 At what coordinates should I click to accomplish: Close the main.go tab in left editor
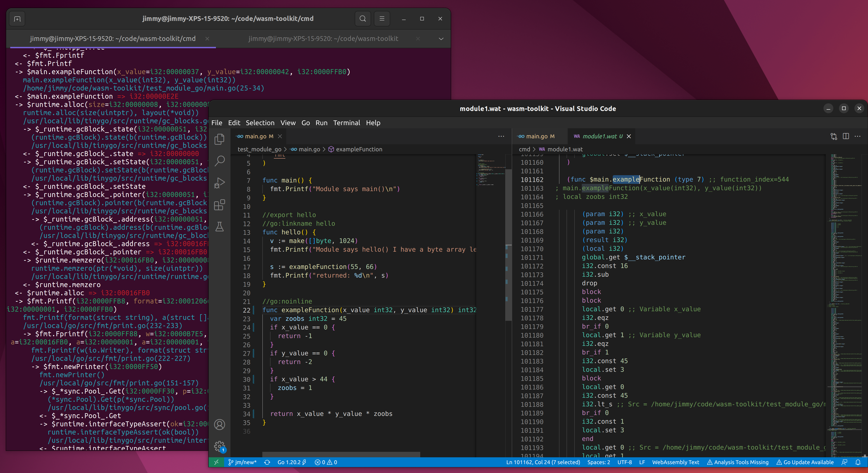coord(280,136)
